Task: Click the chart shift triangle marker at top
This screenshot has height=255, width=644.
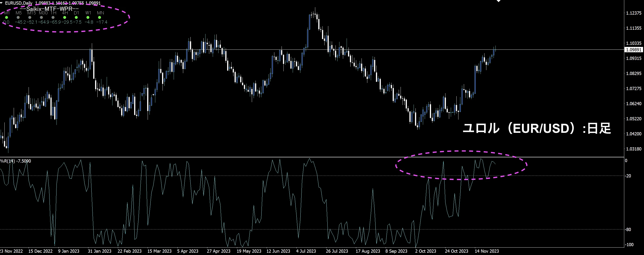Action: [x=498, y=1]
